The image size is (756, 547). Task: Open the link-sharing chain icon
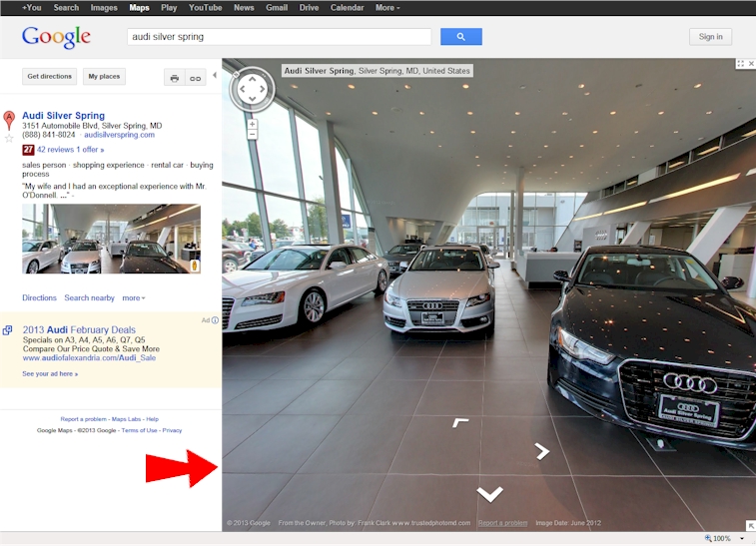196,78
